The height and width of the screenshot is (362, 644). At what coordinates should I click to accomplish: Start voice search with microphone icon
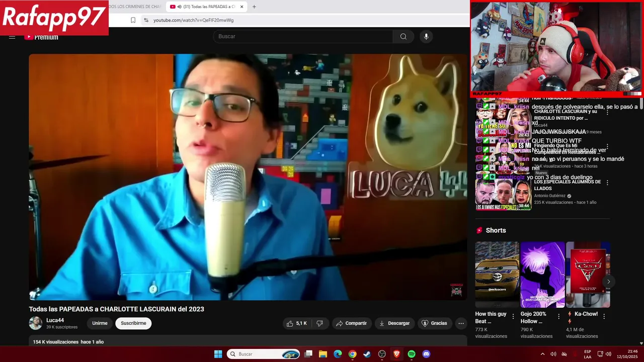coord(426,36)
